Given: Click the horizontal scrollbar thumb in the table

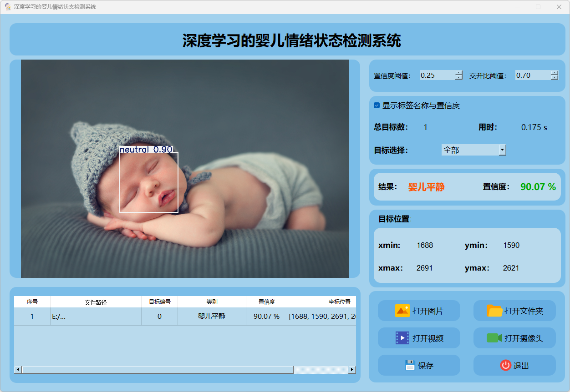Looking at the screenshot, I should 157,370.
